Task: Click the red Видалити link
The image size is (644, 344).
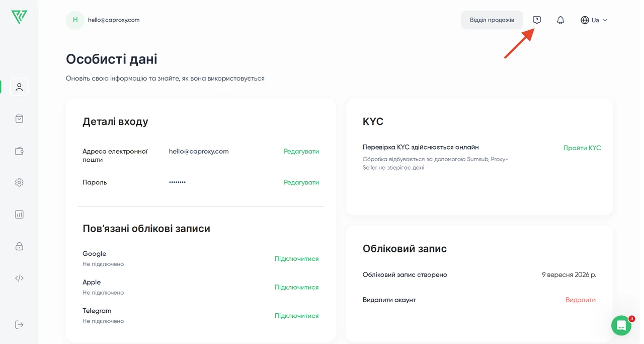Action: 581,300
